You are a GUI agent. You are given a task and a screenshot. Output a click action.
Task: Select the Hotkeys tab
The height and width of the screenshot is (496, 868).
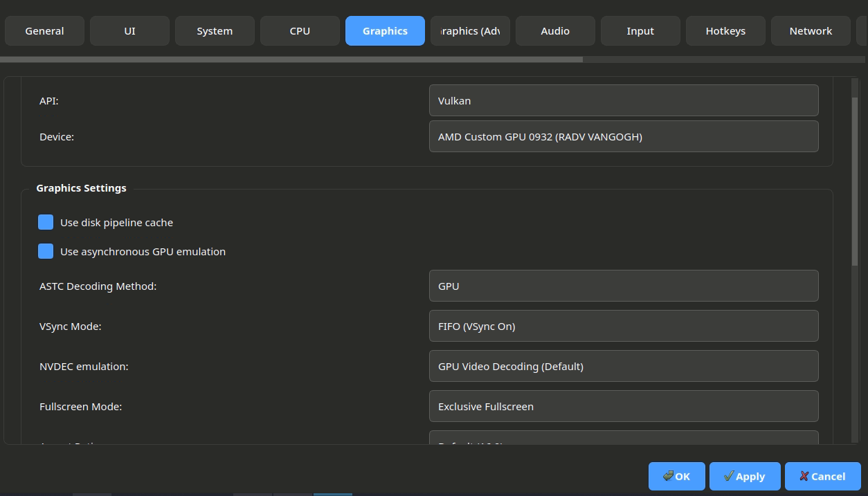point(725,31)
